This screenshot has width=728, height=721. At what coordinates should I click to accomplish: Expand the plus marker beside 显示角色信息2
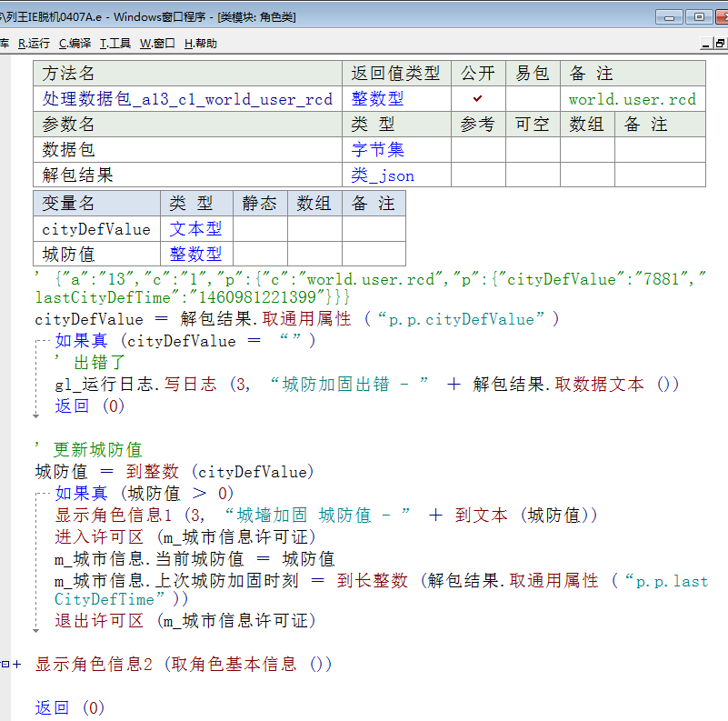pyautogui.click(x=15, y=665)
